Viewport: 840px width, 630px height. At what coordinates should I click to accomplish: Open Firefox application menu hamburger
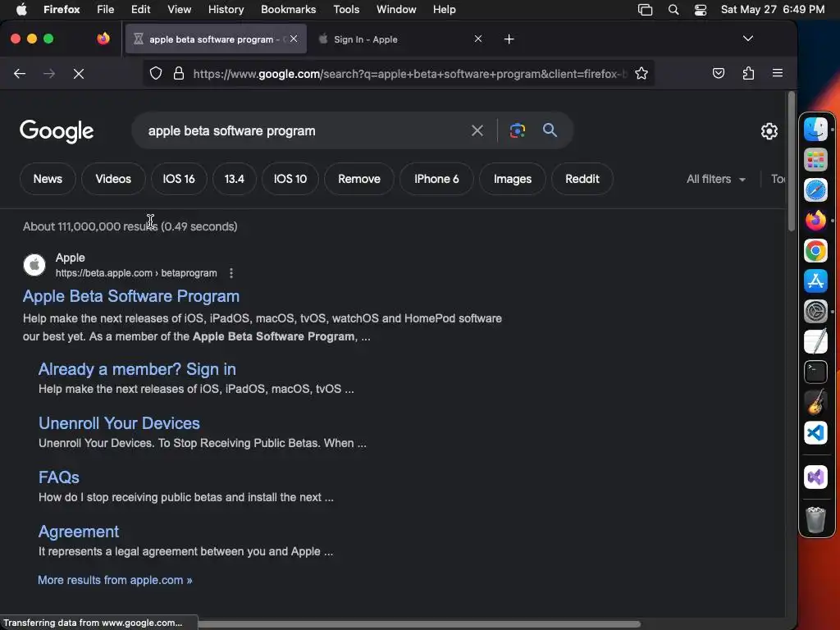[x=778, y=73]
